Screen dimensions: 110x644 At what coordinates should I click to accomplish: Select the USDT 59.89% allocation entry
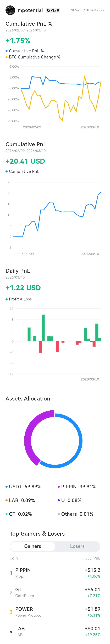[23, 487]
